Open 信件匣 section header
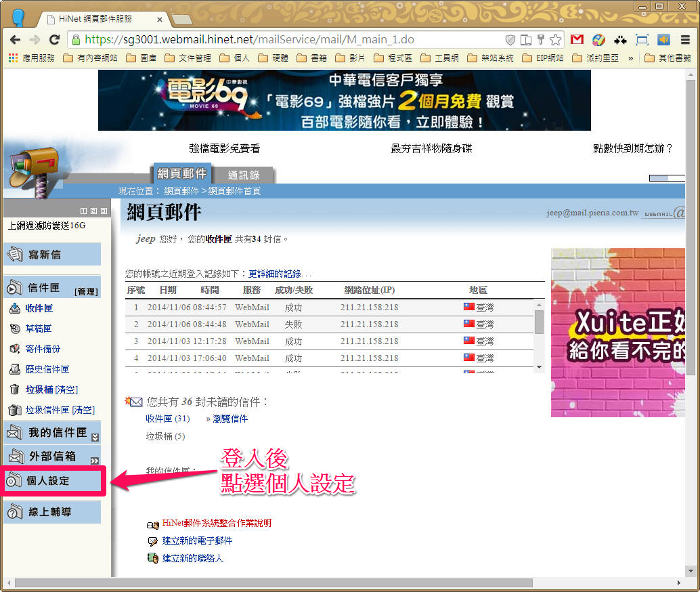This screenshot has height=592, width=700. point(44,287)
